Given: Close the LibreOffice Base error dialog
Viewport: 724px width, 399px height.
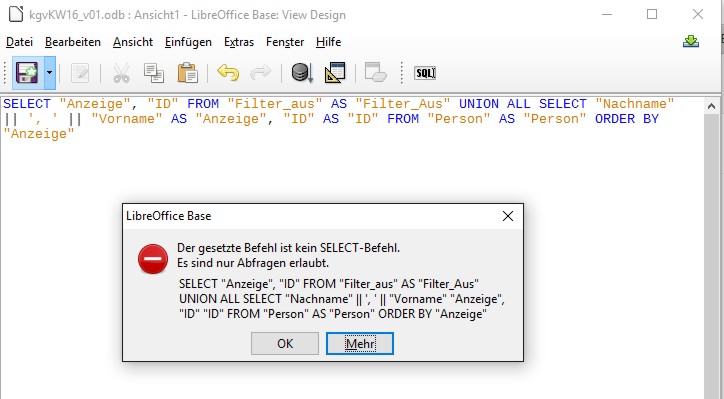Looking at the screenshot, I should [508, 216].
